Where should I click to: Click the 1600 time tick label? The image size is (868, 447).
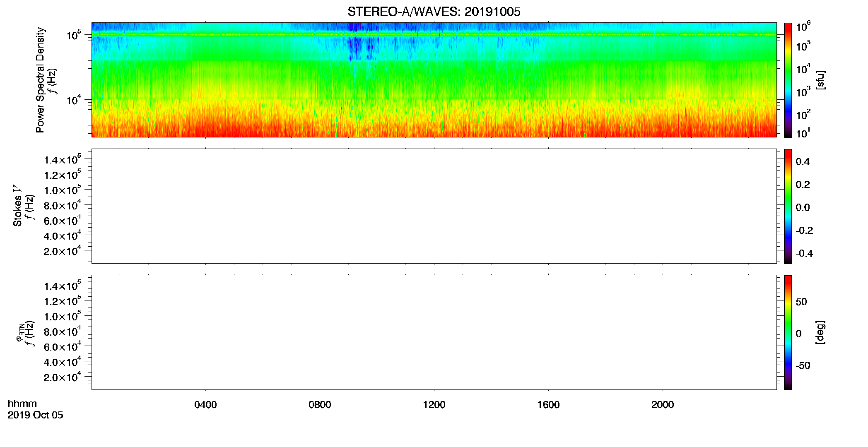[548, 405]
